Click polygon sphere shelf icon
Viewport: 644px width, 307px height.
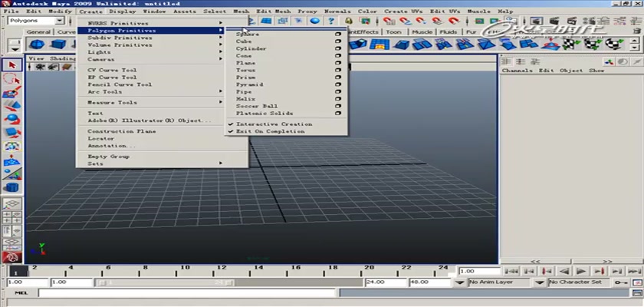(38, 44)
